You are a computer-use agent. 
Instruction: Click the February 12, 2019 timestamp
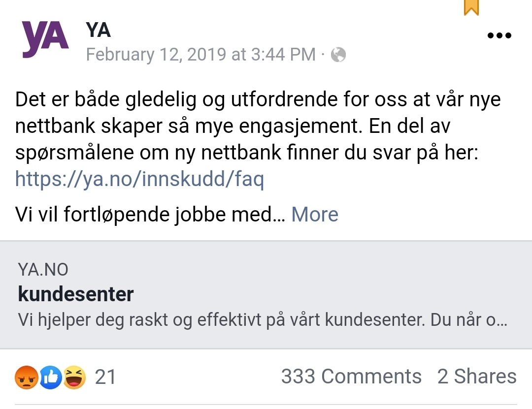[x=201, y=55]
